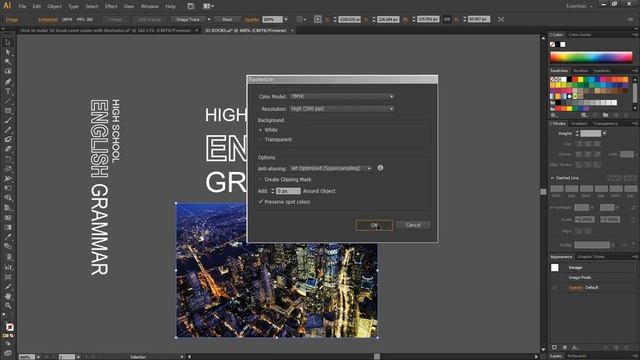Select the Rectangle tool
The width and height of the screenshot is (640, 360).
click(8, 111)
